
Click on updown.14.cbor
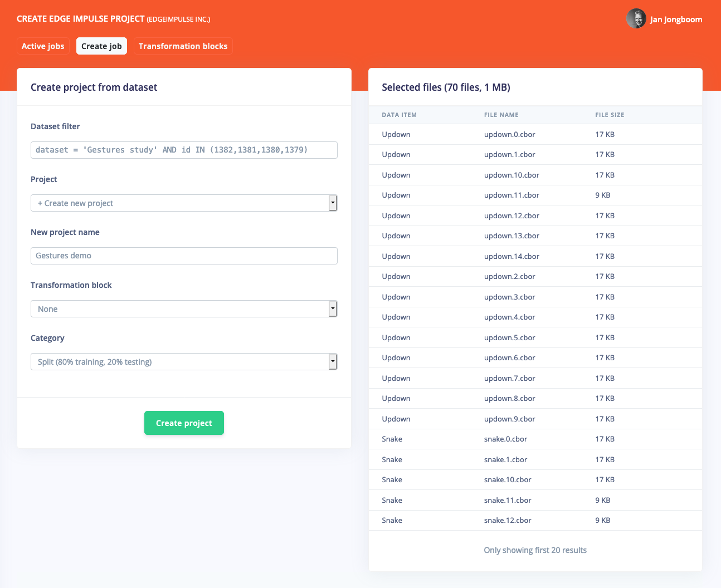point(511,256)
